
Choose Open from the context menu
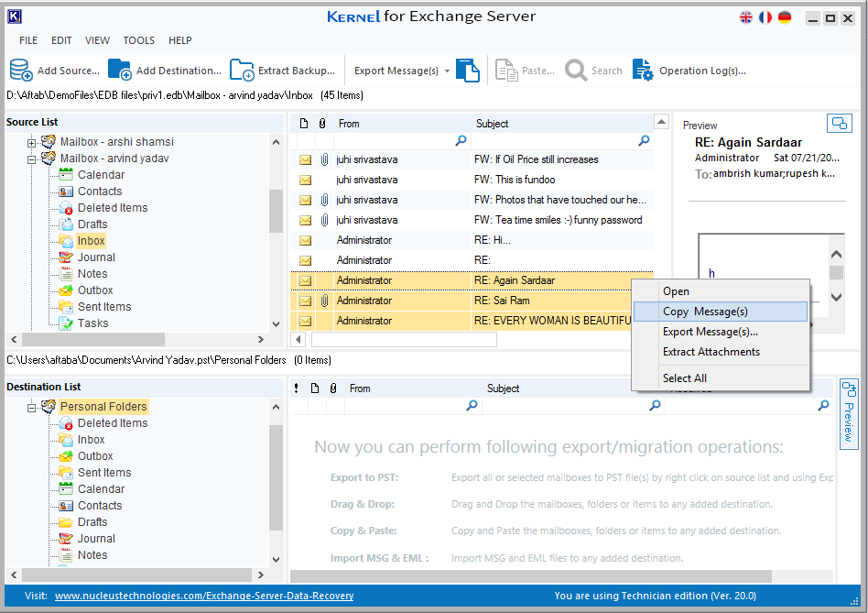coord(721,291)
